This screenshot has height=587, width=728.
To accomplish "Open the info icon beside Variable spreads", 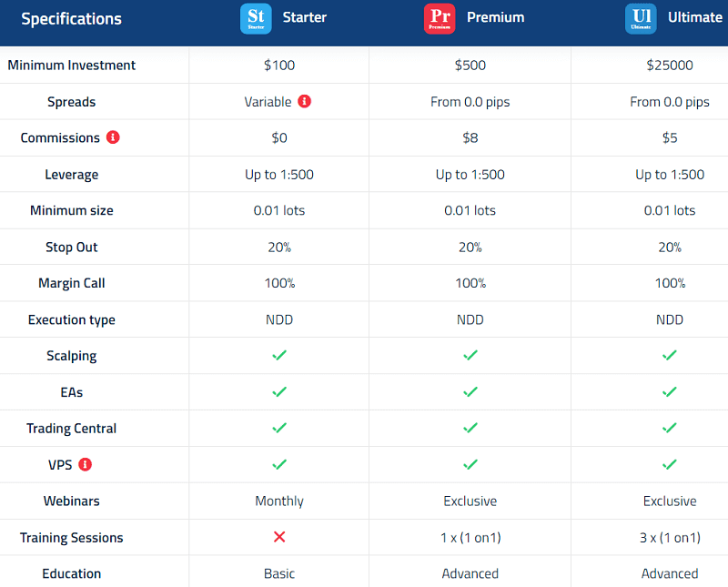I will pyautogui.click(x=305, y=101).
